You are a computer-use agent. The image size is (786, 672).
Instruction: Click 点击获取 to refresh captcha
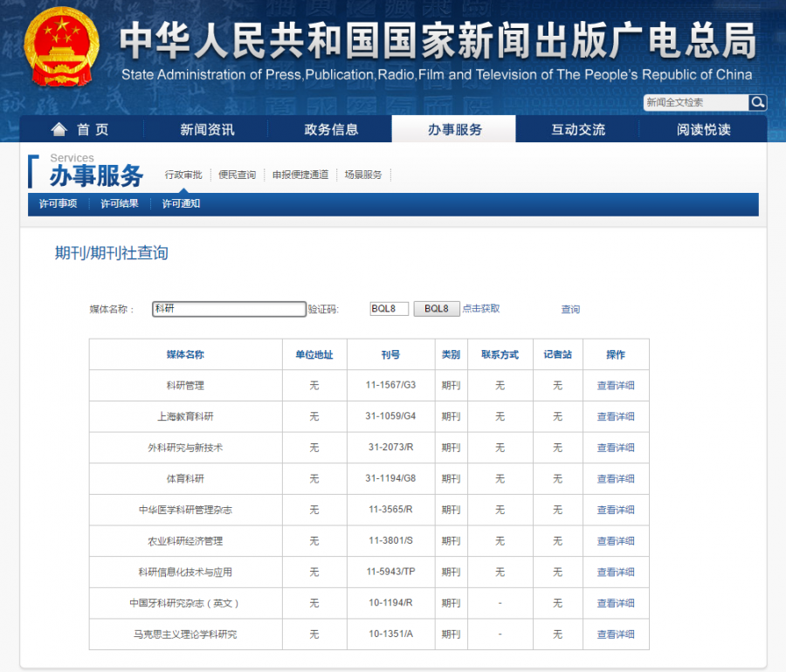point(480,308)
